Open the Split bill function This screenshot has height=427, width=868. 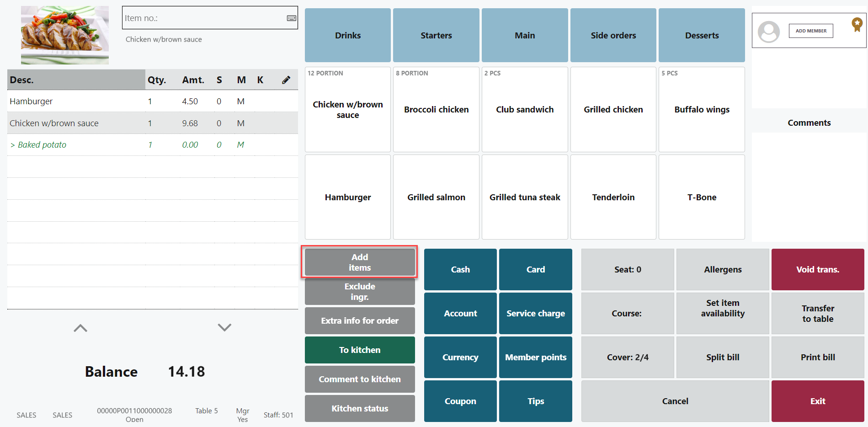pyautogui.click(x=722, y=357)
